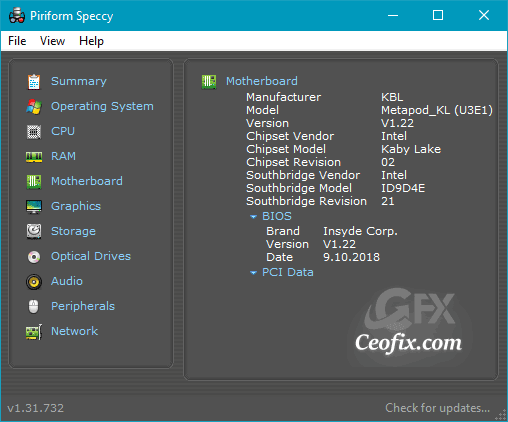Click the Audio speaker icon
Viewport: 508px width, 422px height.
point(34,282)
